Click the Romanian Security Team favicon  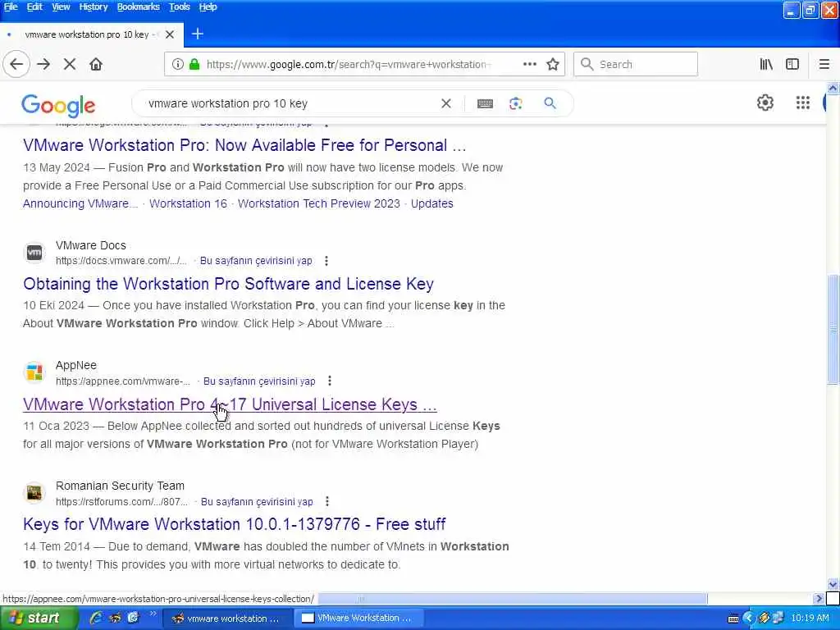(x=34, y=493)
